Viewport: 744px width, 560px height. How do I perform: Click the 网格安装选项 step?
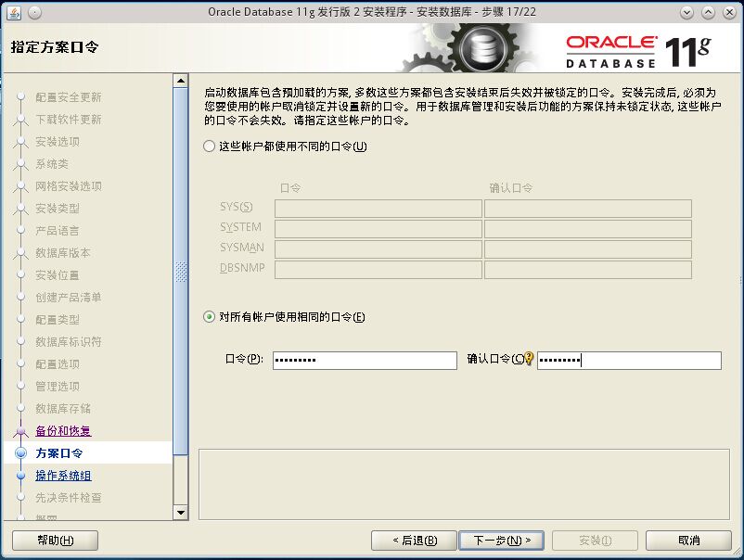[69, 185]
